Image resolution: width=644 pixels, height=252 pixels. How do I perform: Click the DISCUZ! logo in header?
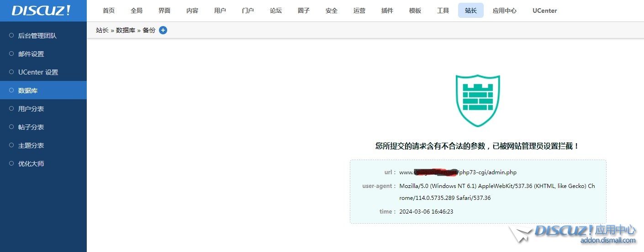coord(41,11)
